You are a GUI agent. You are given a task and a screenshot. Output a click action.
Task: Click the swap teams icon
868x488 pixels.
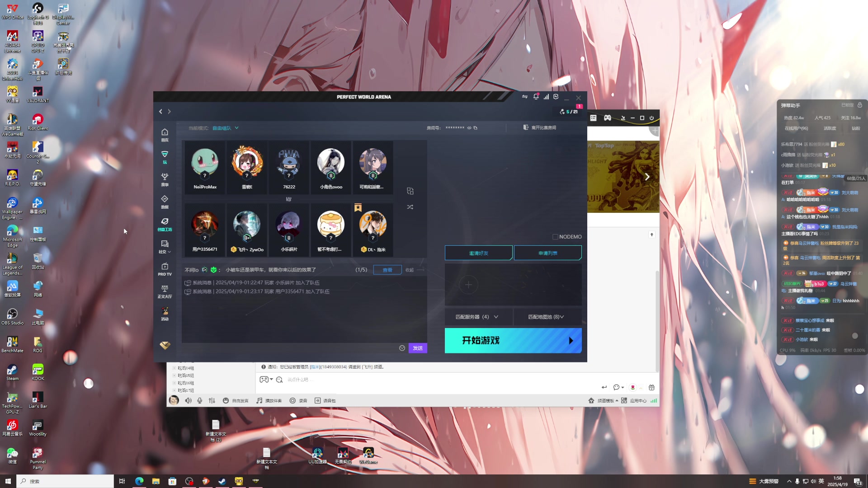coord(410,191)
